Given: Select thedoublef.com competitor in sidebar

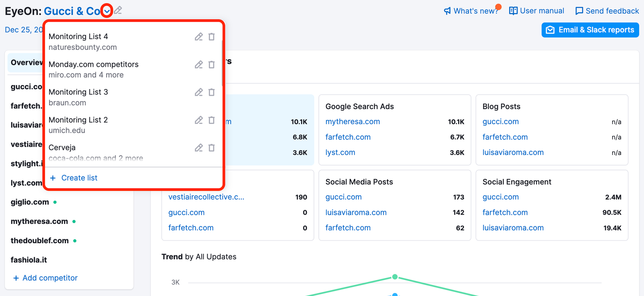Looking at the screenshot, I should [39, 241].
